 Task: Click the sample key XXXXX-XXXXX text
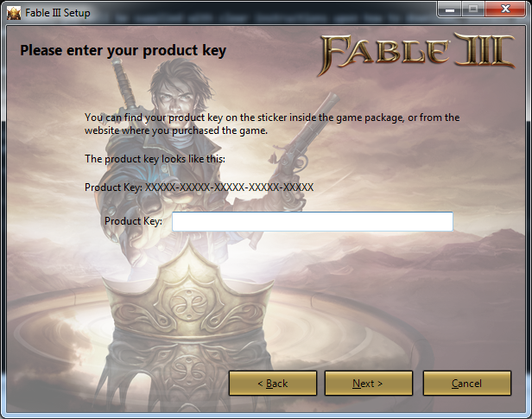tap(230, 187)
